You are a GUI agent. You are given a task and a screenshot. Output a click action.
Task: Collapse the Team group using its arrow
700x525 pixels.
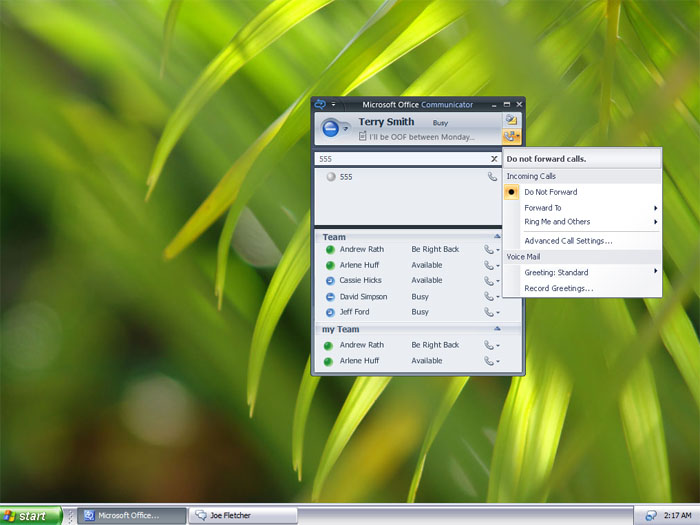pos(497,237)
